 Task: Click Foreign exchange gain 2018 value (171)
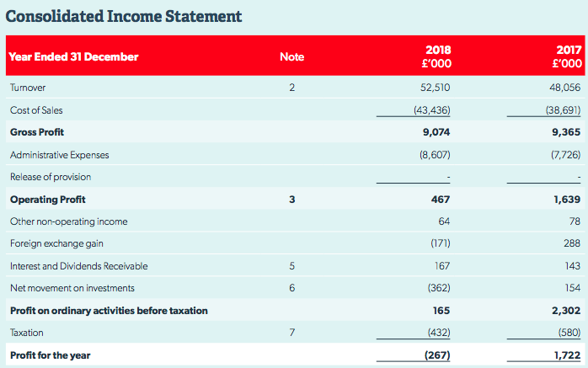(x=441, y=243)
